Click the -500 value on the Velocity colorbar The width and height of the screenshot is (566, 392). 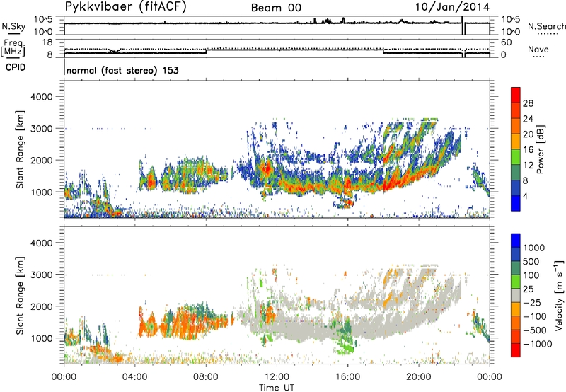(x=535, y=330)
